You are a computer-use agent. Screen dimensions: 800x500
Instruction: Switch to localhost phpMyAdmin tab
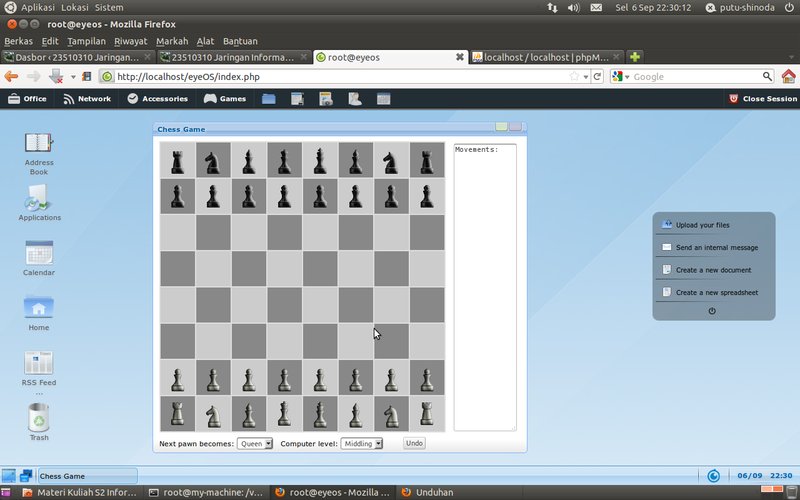coord(546,57)
